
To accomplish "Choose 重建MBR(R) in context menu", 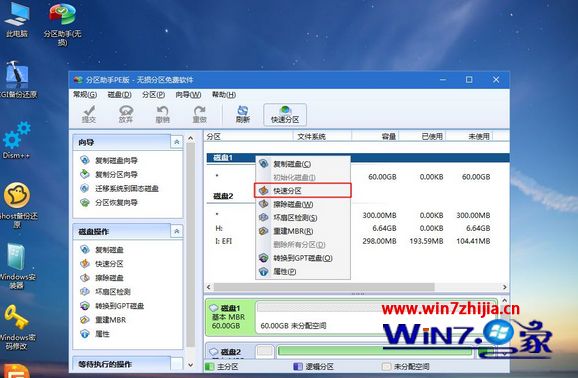I will pyautogui.click(x=303, y=231).
